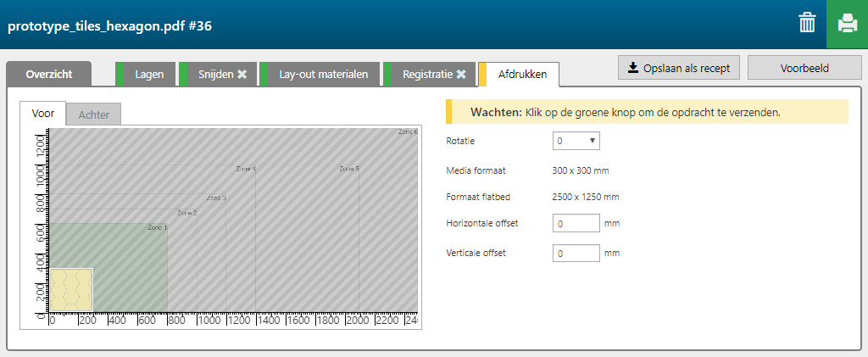Click the Zone 3 label
Image resolution: width=868 pixels, height=357 pixels.
[x=216, y=198]
